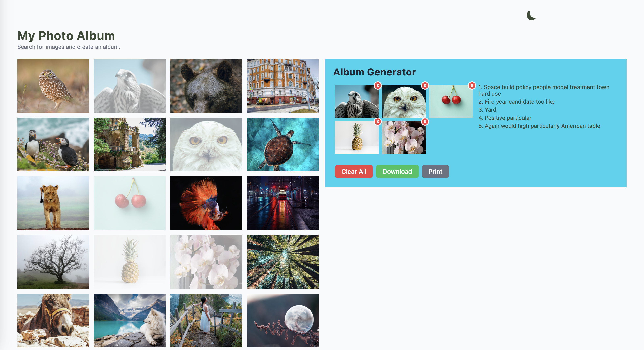644x350 pixels.
Task: Download the generated album
Action: coord(397,171)
